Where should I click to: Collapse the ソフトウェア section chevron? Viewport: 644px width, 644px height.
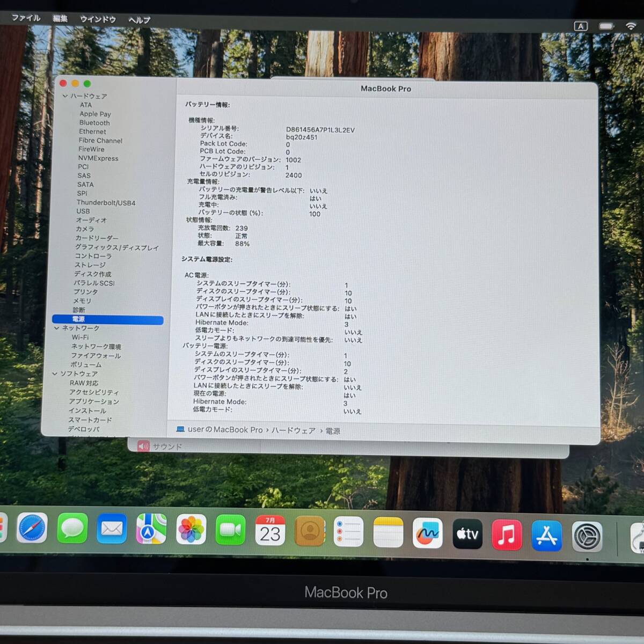(x=55, y=374)
